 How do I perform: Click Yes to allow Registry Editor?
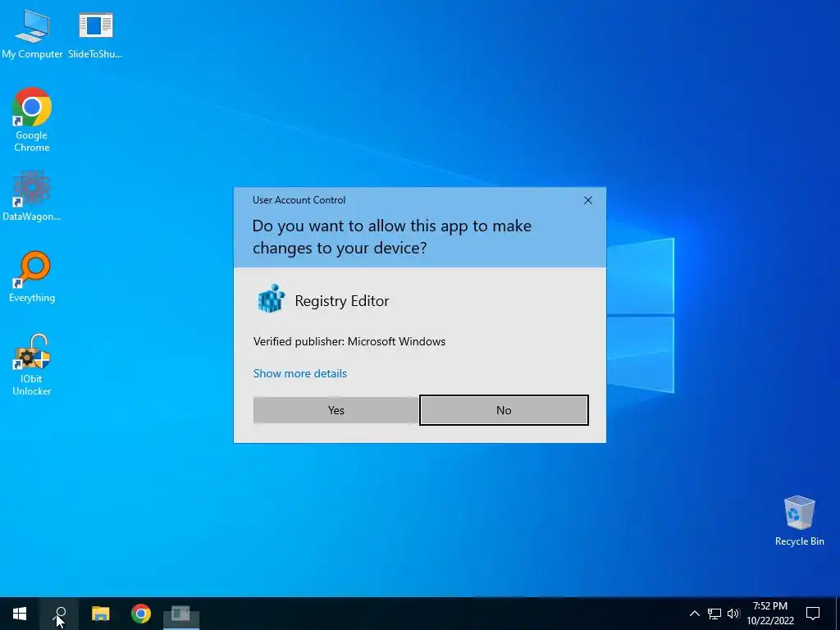pos(336,410)
